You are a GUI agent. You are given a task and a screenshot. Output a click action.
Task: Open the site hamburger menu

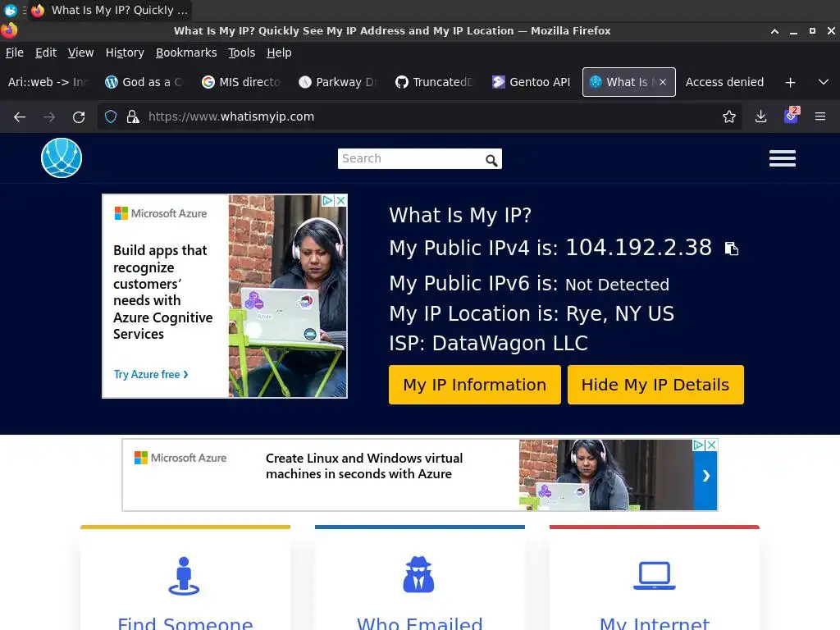click(782, 158)
